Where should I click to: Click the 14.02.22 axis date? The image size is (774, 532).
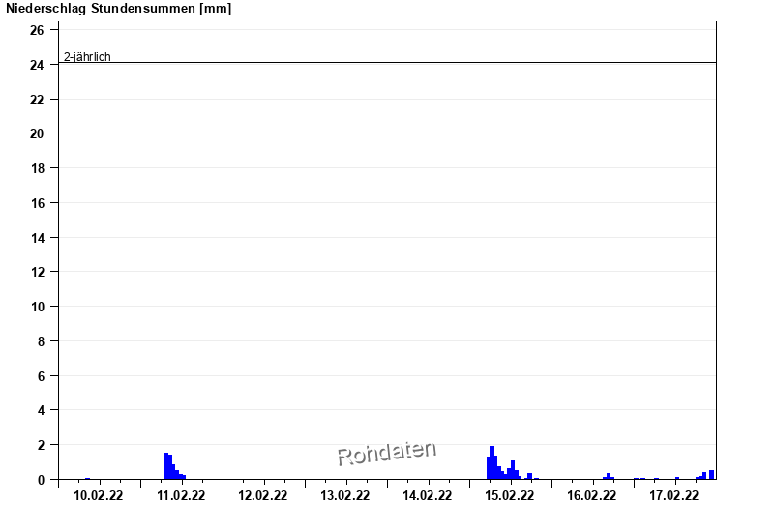[x=428, y=496]
